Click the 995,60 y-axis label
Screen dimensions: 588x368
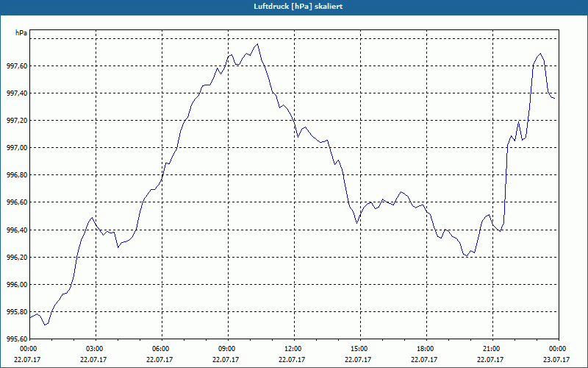pos(17,339)
